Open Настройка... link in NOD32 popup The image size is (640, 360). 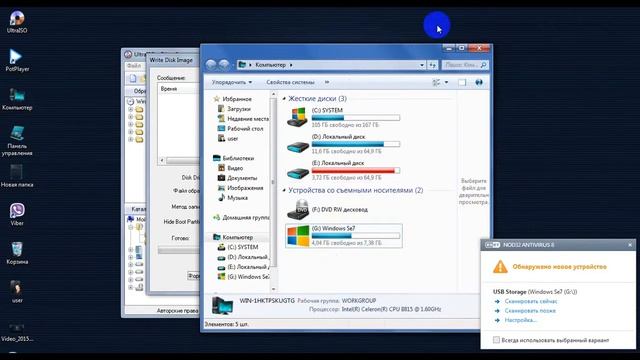[520, 320]
